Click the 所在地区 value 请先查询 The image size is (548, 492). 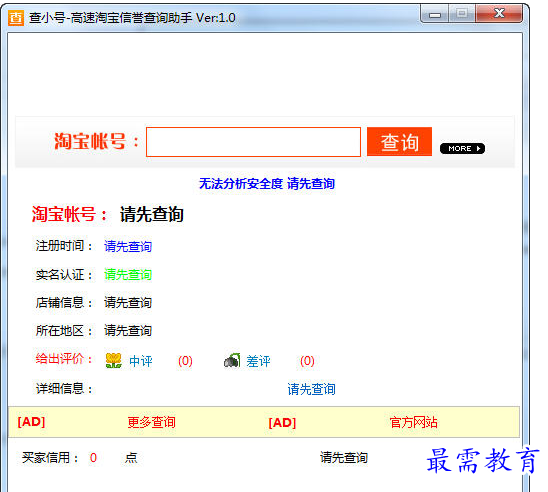point(128,331)
